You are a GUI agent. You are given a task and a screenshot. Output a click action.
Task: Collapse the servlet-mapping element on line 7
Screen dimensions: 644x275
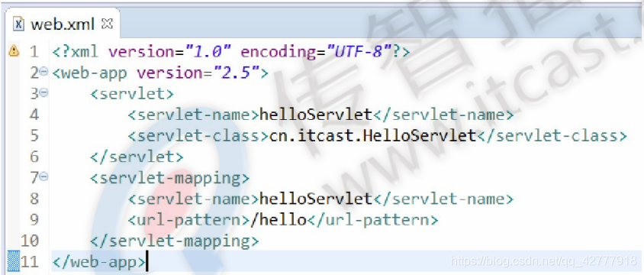coord(44,177)
